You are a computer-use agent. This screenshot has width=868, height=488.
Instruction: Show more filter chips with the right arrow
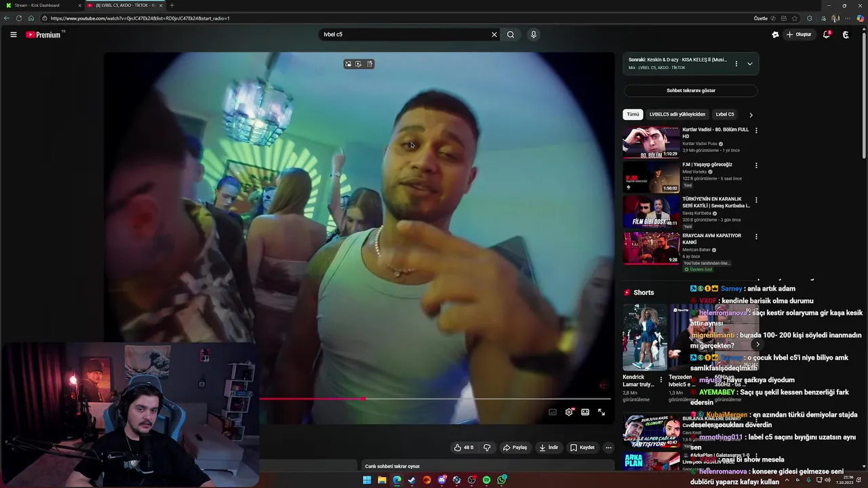click(751, 115)
